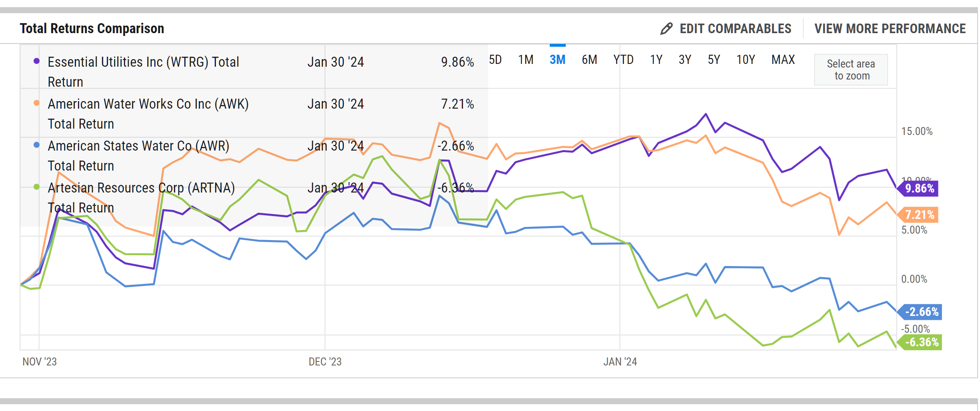
Task: Select YTD time range
Action: pyautogui.click(x=623, y=60)
